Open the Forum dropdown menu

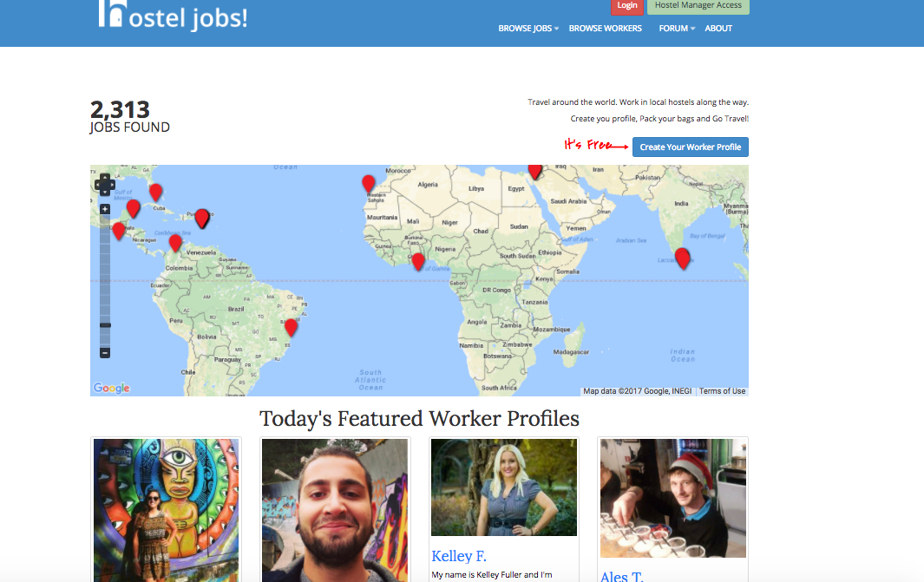pos(677,29)
